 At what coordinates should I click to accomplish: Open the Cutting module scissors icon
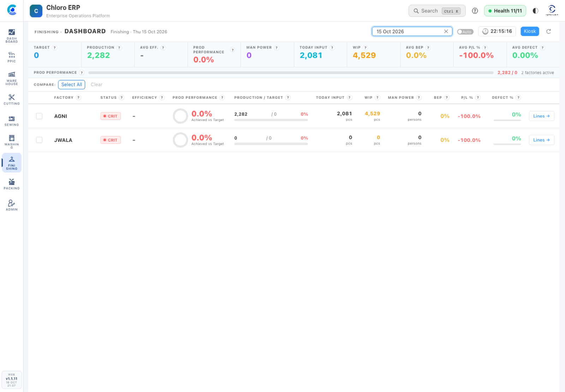[12, 99]
